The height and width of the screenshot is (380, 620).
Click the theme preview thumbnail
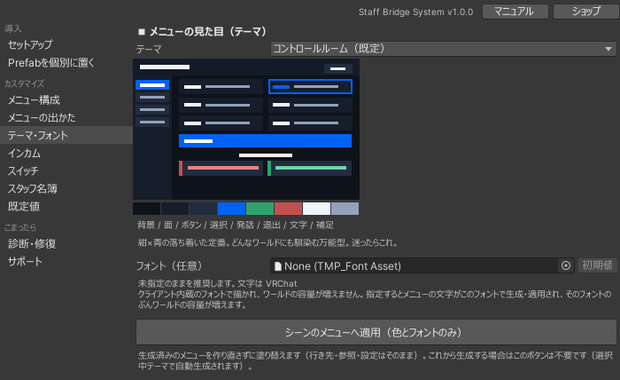point(246,129)
